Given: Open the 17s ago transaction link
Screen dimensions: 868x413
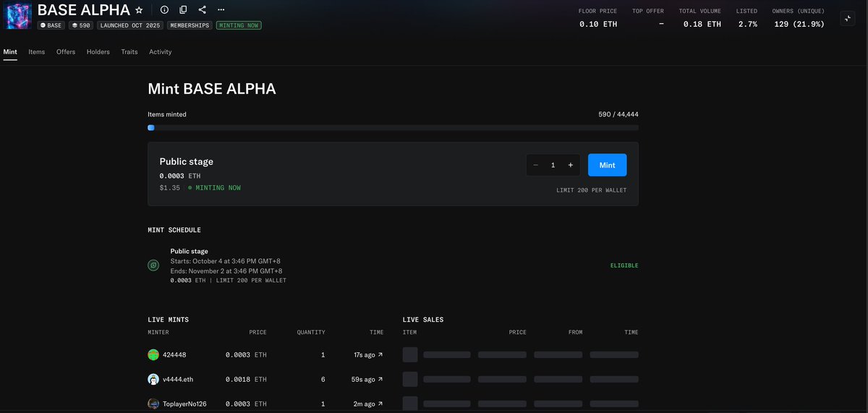Looking at the screenshot, I should pos(380,354).
